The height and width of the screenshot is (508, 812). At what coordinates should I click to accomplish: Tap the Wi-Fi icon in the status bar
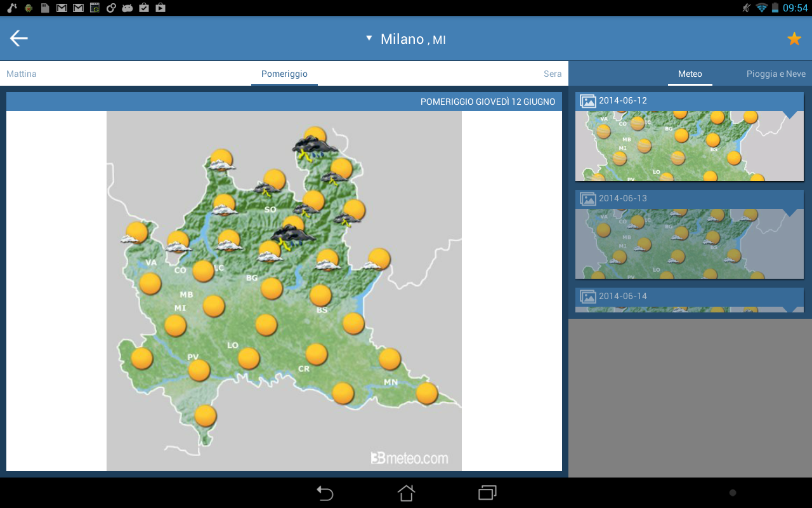(761, 8)
